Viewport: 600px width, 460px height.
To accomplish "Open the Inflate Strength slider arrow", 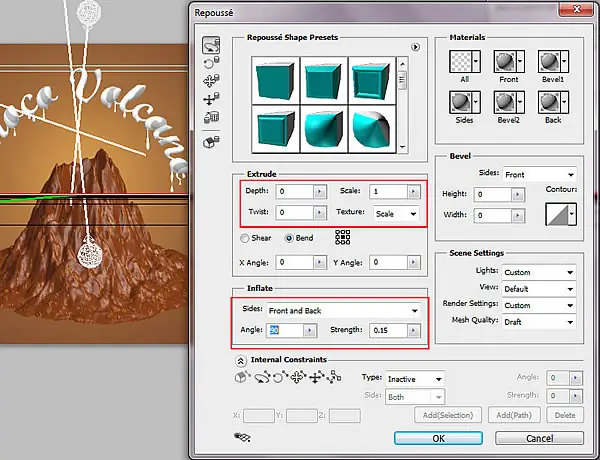I will [413, 330].
